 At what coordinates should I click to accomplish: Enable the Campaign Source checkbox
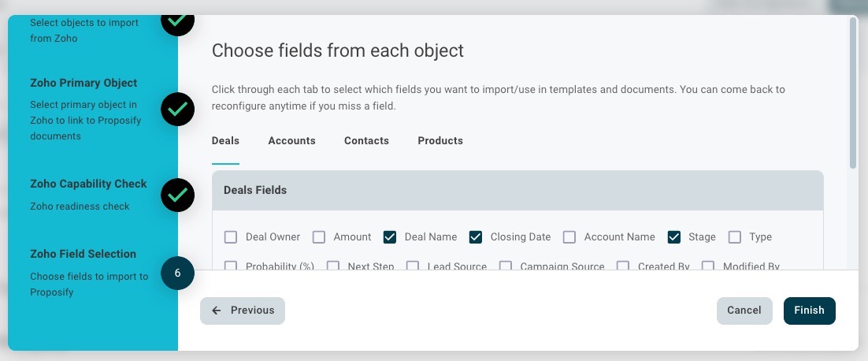click(506, 266)
